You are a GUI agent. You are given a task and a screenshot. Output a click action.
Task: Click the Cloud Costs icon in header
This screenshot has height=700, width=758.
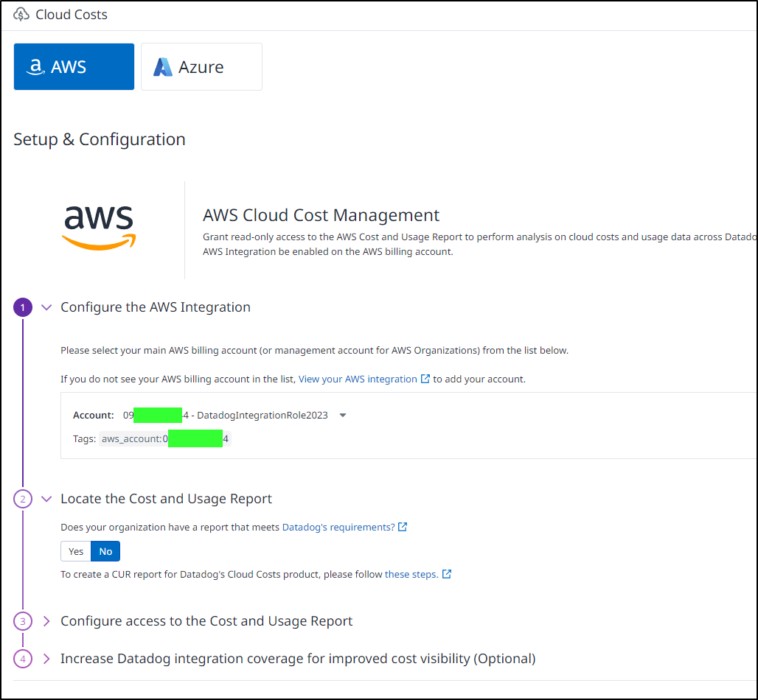(x=21, y=15)
